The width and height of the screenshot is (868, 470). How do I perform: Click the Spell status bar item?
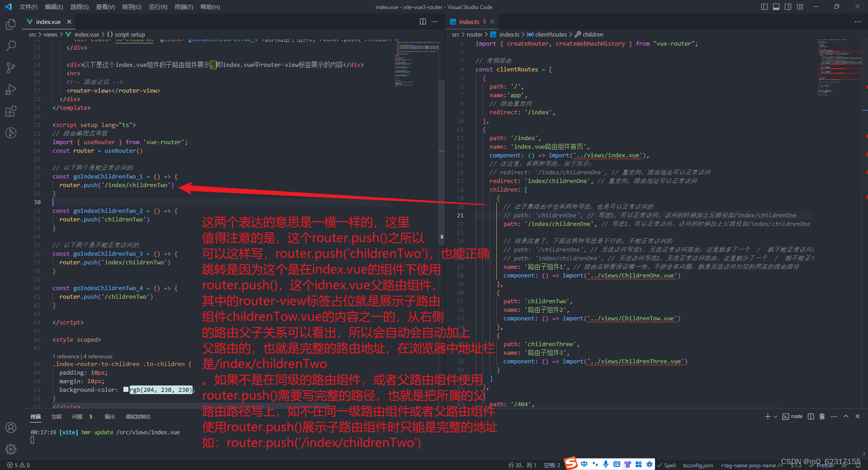[667, 465]
